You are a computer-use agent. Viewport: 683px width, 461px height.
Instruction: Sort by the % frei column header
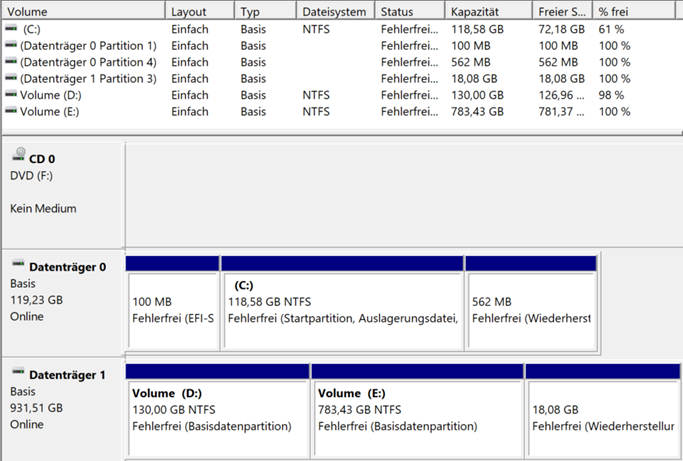point(634,12)
